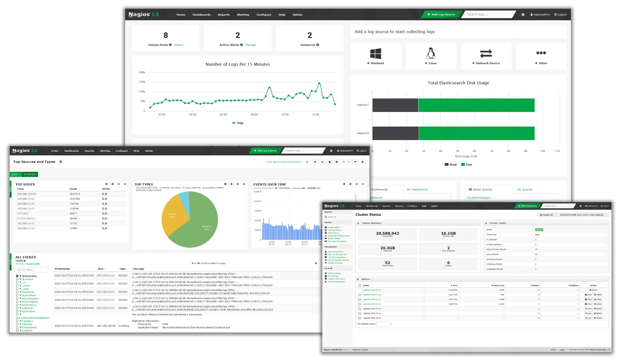
Task: Search the first TOP HOSTS row with count 3617815
Action: coord(103,194)
